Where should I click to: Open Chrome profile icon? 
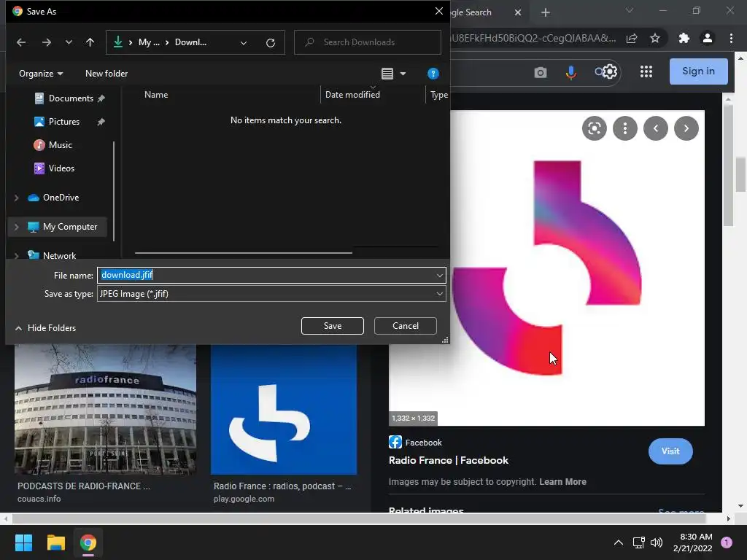[x=708, y=38]
